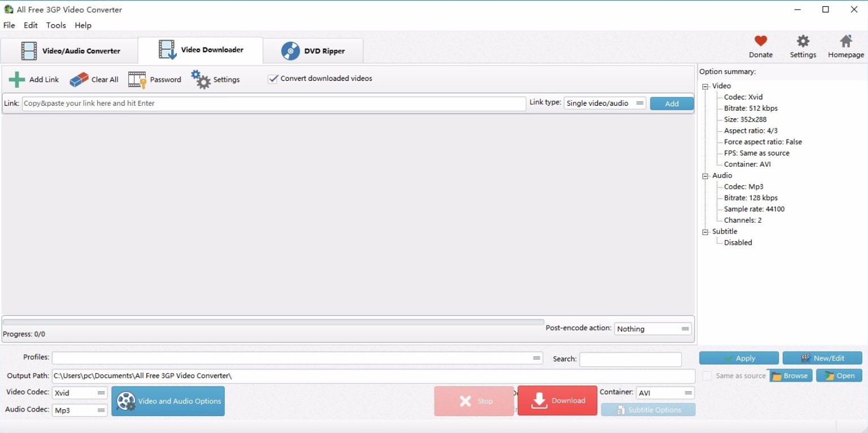Select the Clear All eraser icon
This screenshot has width=868, height=433.
pyautogui.click(x=78, y=79)
